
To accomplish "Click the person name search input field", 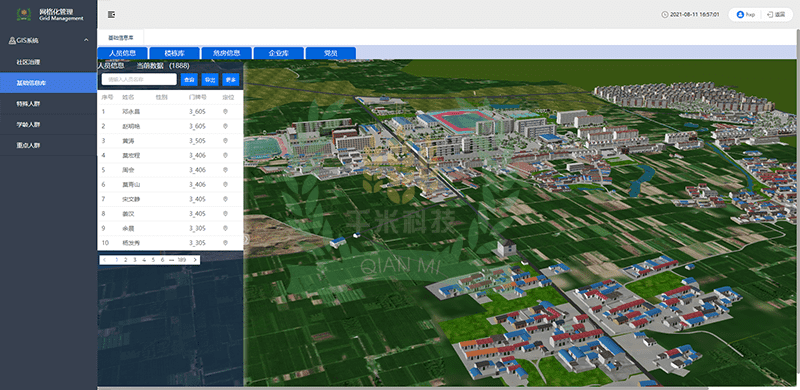I will click(x=139, y=79).
